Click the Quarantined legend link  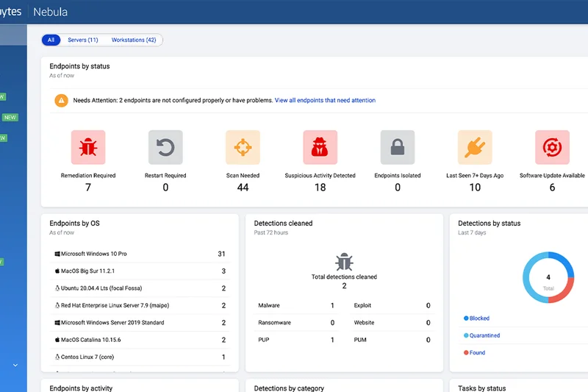pyautogui.click(x=484, y=335)
